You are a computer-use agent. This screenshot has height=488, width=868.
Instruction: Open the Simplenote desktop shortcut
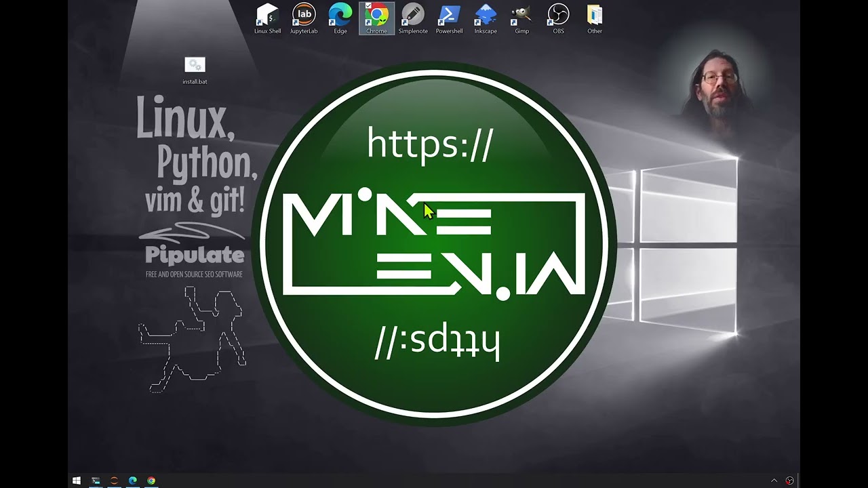[413, 18]
